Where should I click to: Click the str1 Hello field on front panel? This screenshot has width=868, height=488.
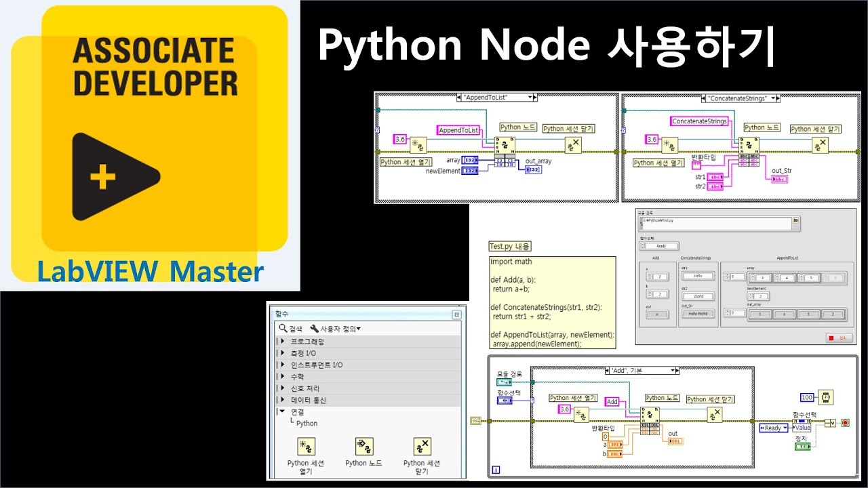(697, 276)
